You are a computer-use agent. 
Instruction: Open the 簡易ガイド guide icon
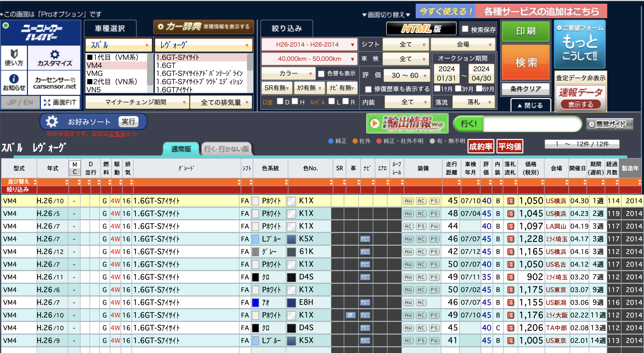tap(610, 124)
